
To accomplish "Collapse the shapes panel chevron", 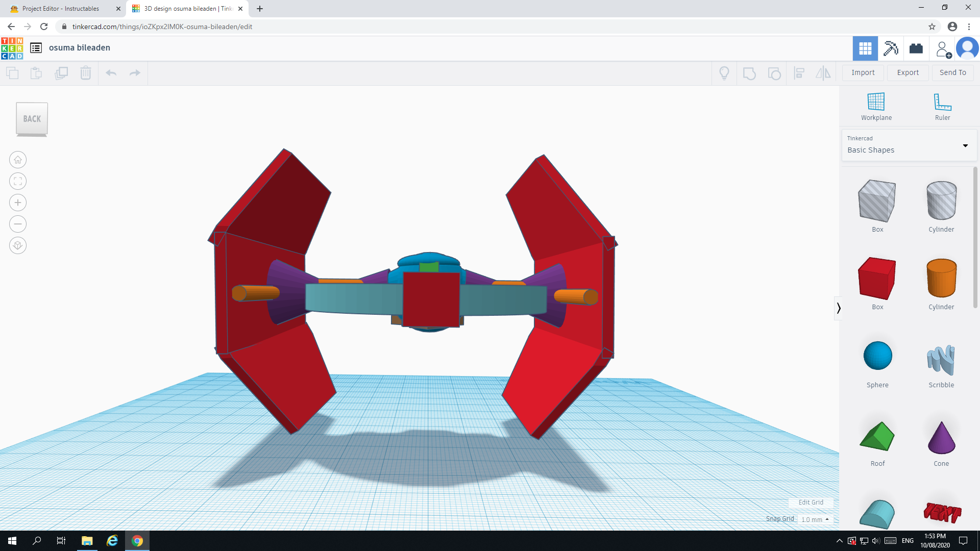I will coord(838,308).
